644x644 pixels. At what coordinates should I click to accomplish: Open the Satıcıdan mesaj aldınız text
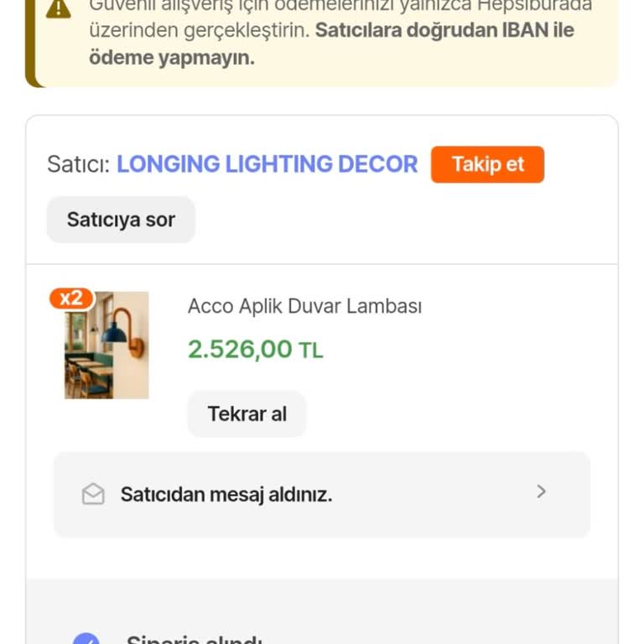pyautogui.click(x=226, y=495)
